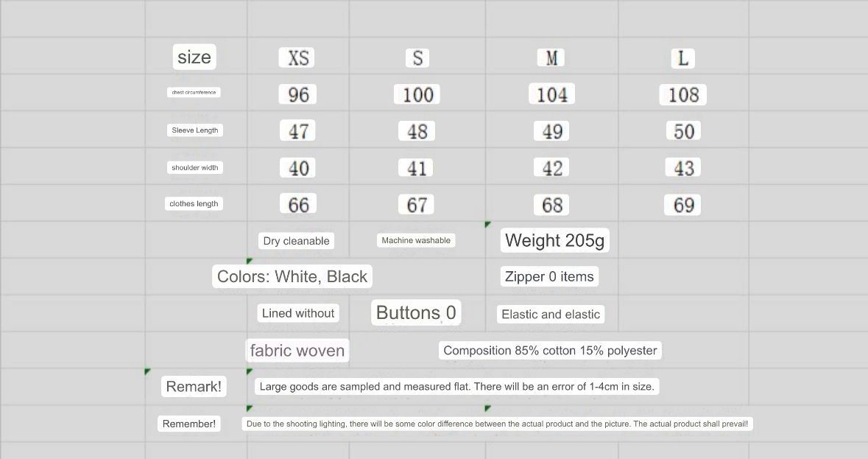Image resolution: width=868 pixels, height=459 pixels.
Task: Select the 'Colors: White, Black' cell
Action: click(292, 276)
